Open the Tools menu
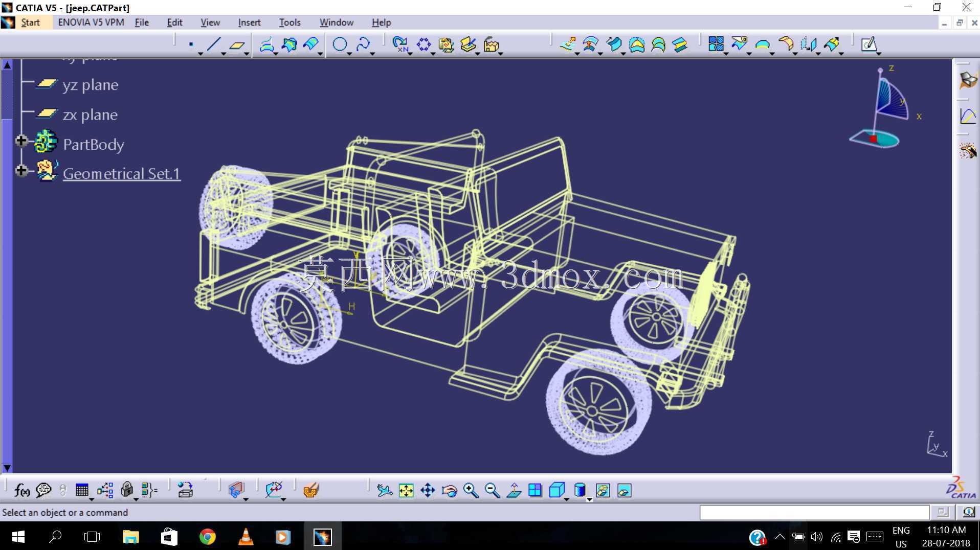 tap(289, 22)
